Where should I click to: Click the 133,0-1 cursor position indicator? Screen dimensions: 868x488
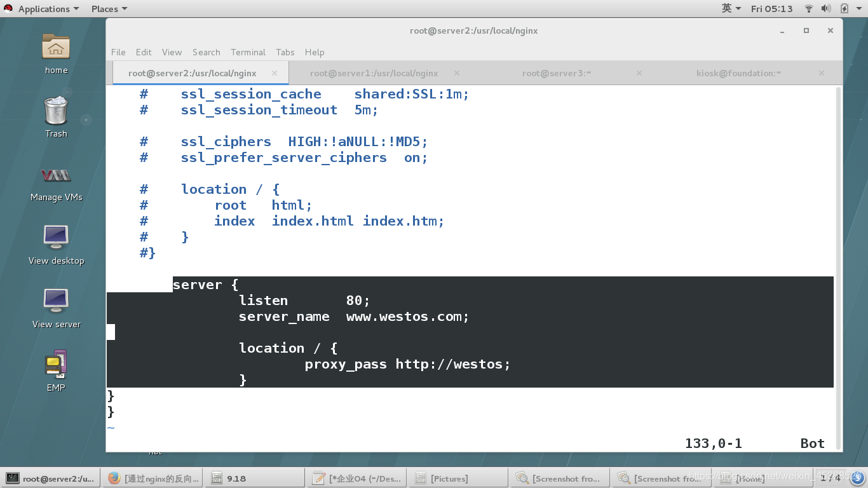(x=713, y=444)
